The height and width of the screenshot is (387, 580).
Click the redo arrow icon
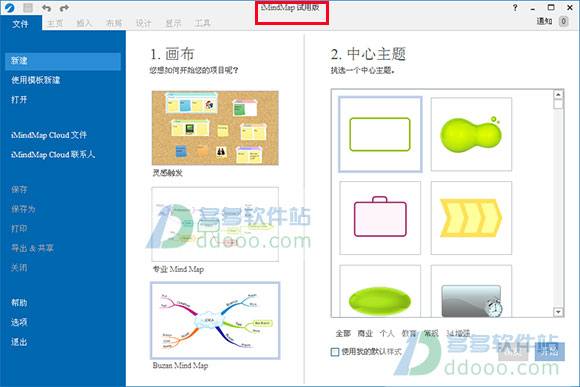pyautogui.click(x=64, y=8)
